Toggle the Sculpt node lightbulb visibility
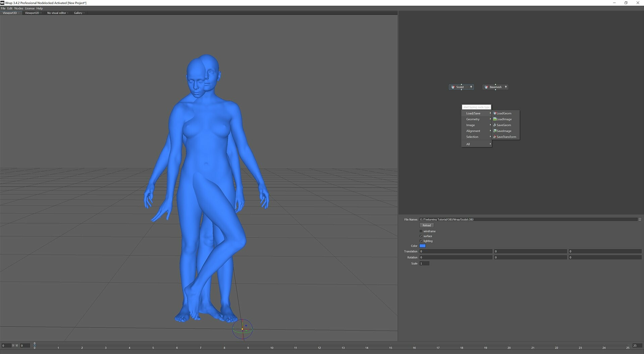 (471, 87)
